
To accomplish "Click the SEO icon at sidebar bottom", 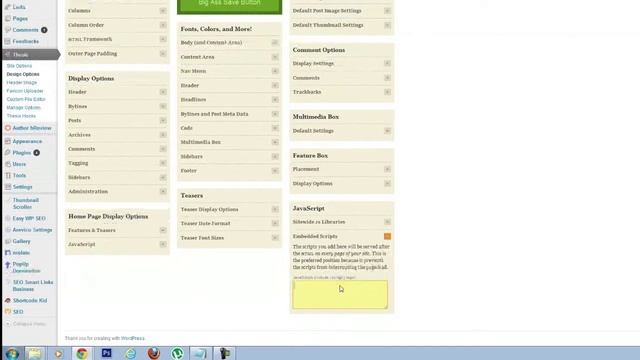I will coord(8,312).
